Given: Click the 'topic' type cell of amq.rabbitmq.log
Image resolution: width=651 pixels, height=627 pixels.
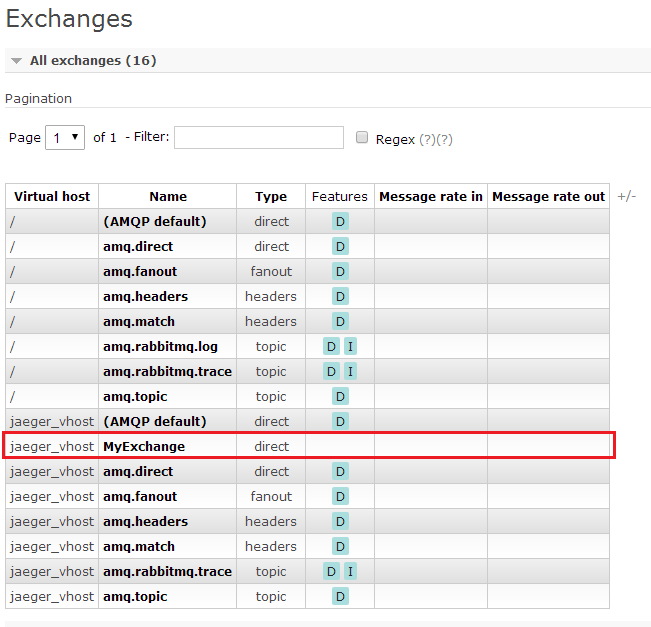Looking at the screenshot, I should 271,346.
